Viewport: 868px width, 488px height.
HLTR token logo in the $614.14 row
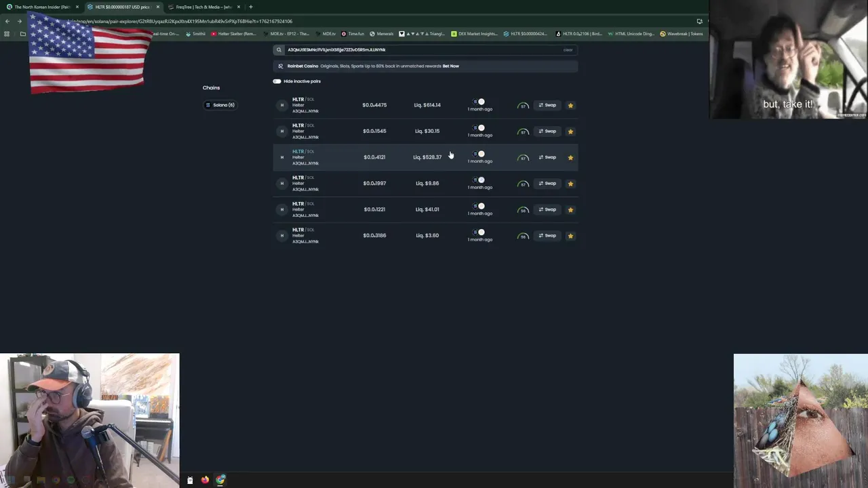point(282,105)
